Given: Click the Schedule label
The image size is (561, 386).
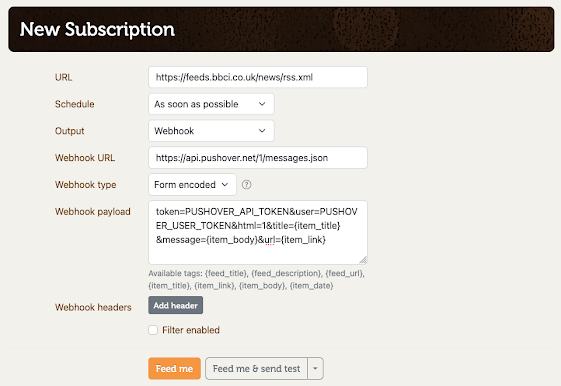Looking at the screenshot, I should (74, 104).
